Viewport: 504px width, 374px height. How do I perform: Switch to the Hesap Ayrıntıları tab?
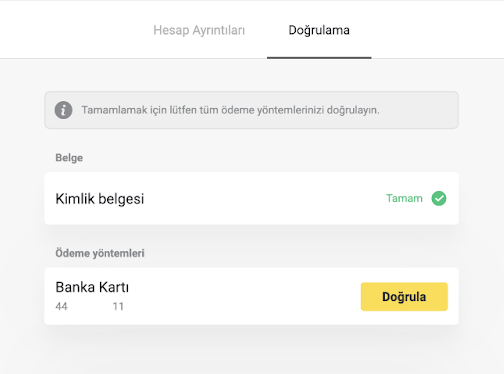pos(199,30)
